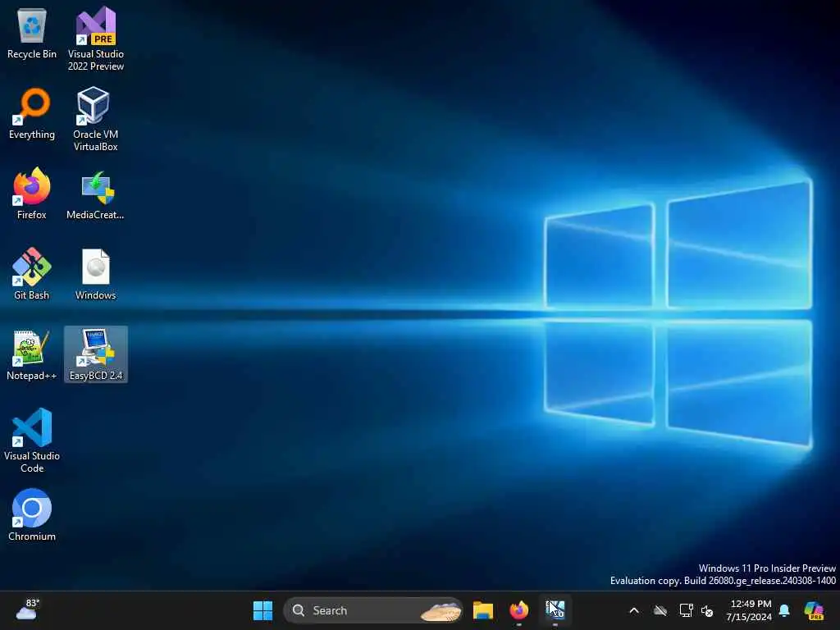Open the weather widget showing 83°
Screen dimensions: 840x630
pyautogui.click(x=27, y=610)
